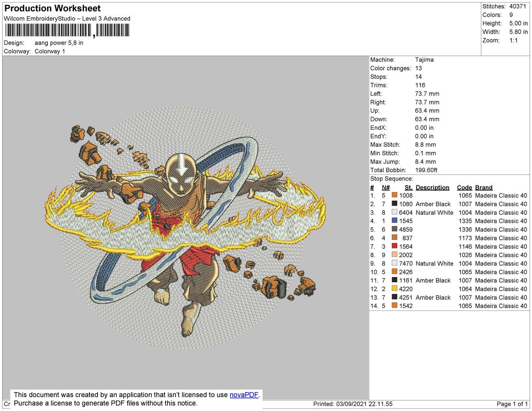This screenshot has height=411, width=532.
Task: Click the Stops value 14
Action: point(419,77)
